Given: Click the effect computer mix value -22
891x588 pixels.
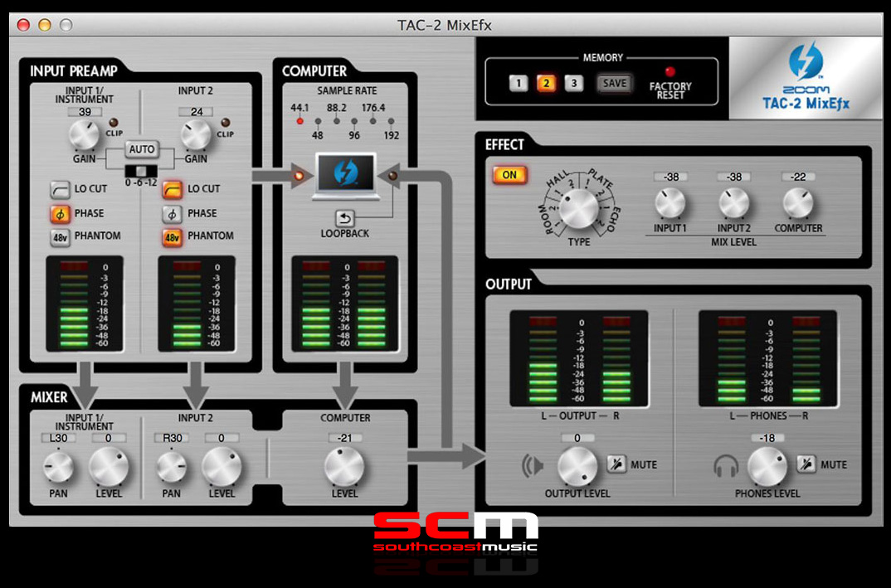Looking at the screenshot, I should (798, 177).
